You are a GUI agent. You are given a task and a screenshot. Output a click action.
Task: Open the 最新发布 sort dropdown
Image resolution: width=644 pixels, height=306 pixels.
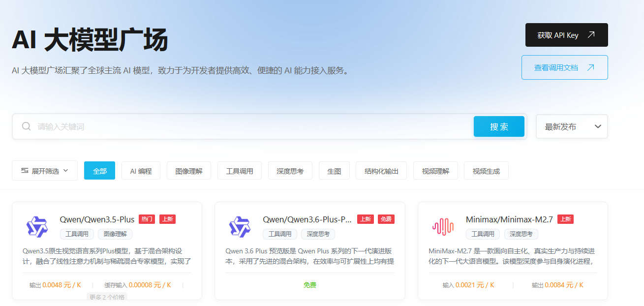(x=572, y=126)
